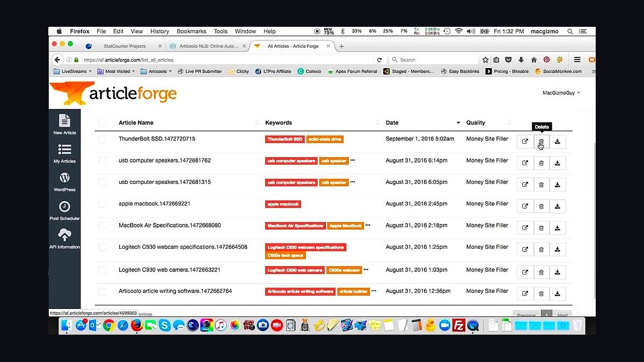Check Articoolo article writing software row checkbox
The width and height of the screenshot is (644, 362).
click(x=103, y=292)
